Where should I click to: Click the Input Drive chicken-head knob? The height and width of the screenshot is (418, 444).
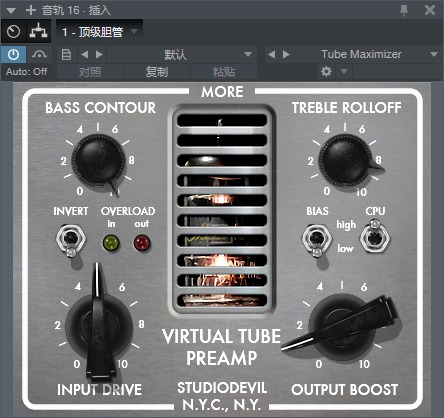99,327
